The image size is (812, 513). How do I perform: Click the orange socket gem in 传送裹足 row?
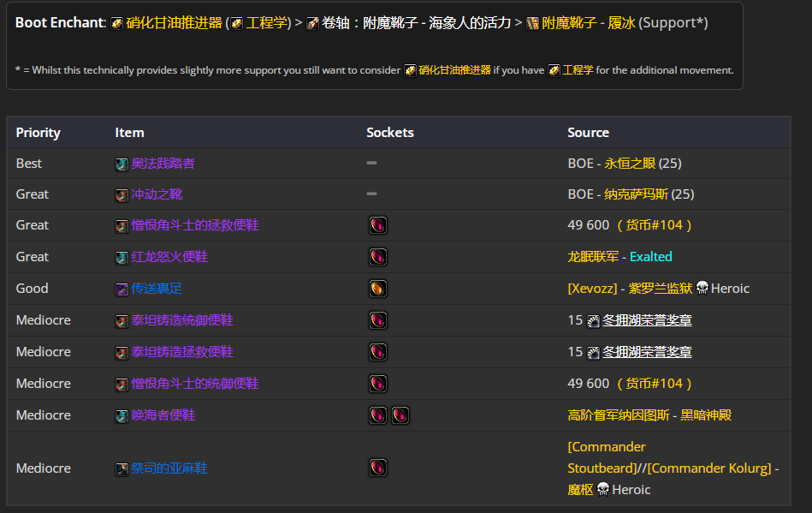[378, 288]
